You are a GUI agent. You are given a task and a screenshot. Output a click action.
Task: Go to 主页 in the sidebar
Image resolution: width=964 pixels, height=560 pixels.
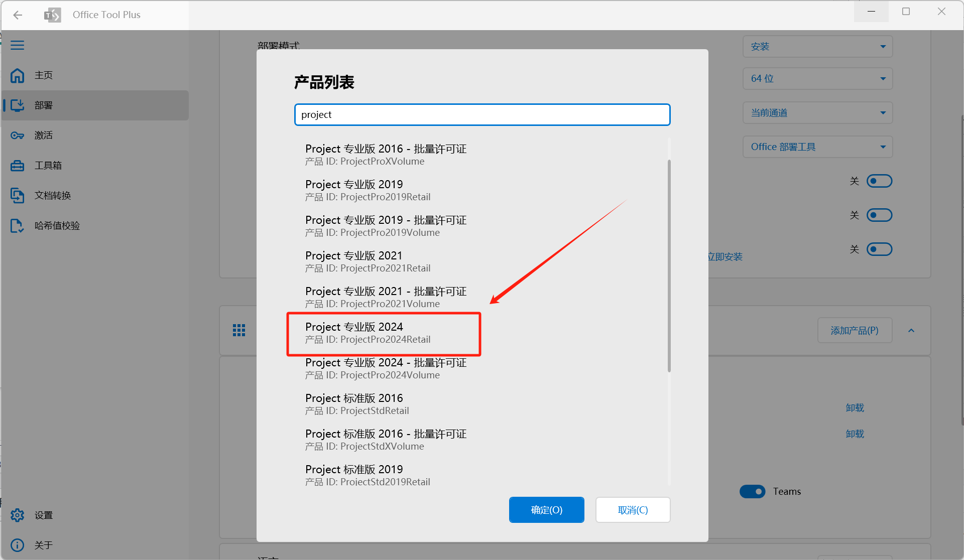[95, 75]
